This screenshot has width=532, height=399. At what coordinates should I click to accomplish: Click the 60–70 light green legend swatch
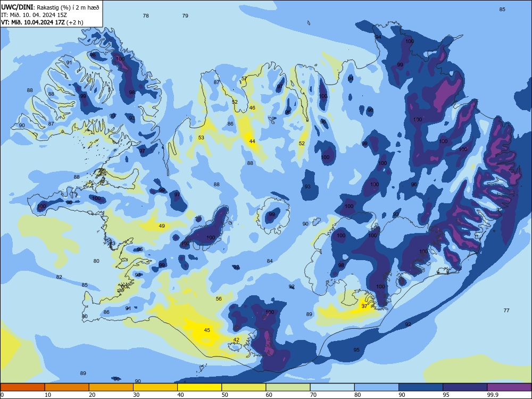click(x=288, y=387)
